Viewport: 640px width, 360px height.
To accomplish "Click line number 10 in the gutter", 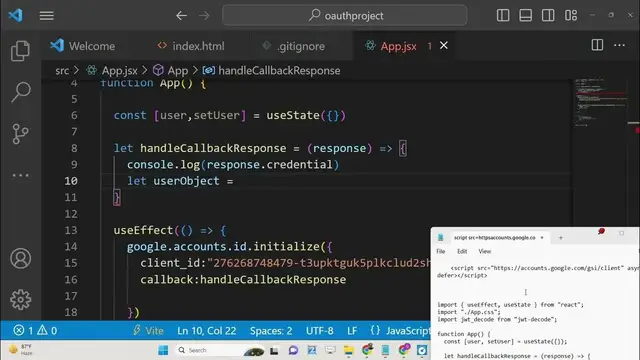I will [x=71, y=181].
